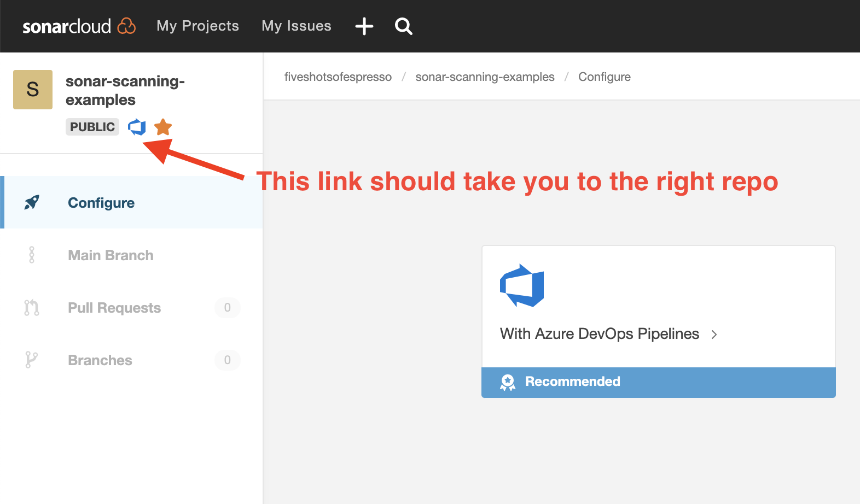The height and width of the screenshot is (504, 860).
Task: Open search with the magnifier icon
Action: (403, 26)
